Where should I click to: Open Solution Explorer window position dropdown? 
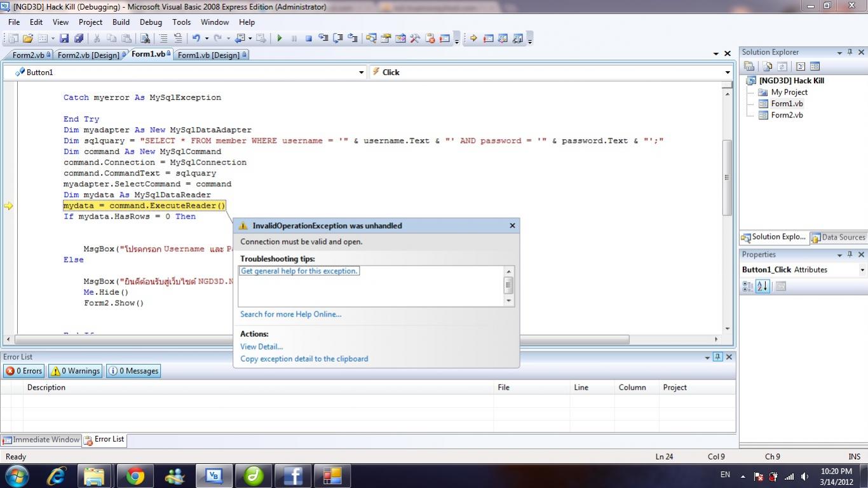(x=839, y=52)
